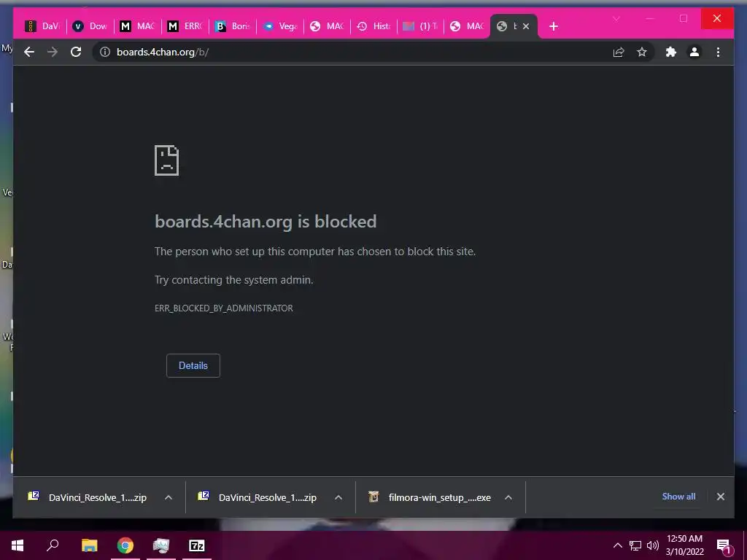The width and height of the screenshot is (747, 560).
Task: Switch to the DaVi tab
Action: click(42, 26)
